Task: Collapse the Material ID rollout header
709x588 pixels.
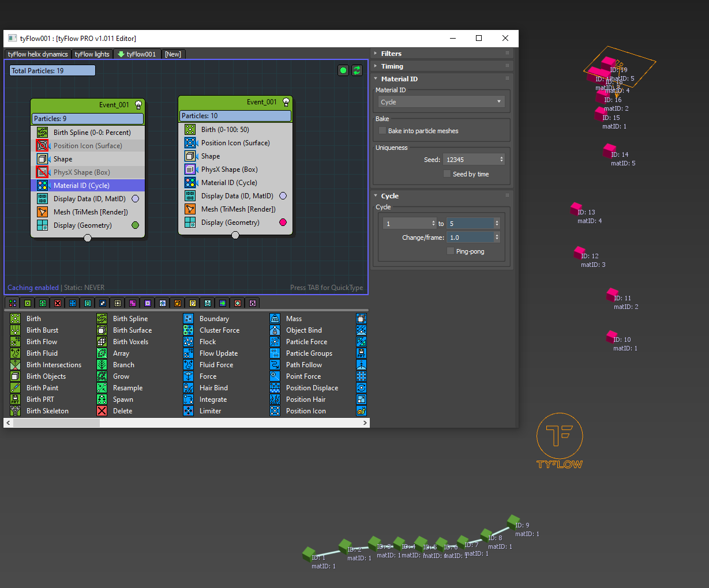Action: point(442,79)
